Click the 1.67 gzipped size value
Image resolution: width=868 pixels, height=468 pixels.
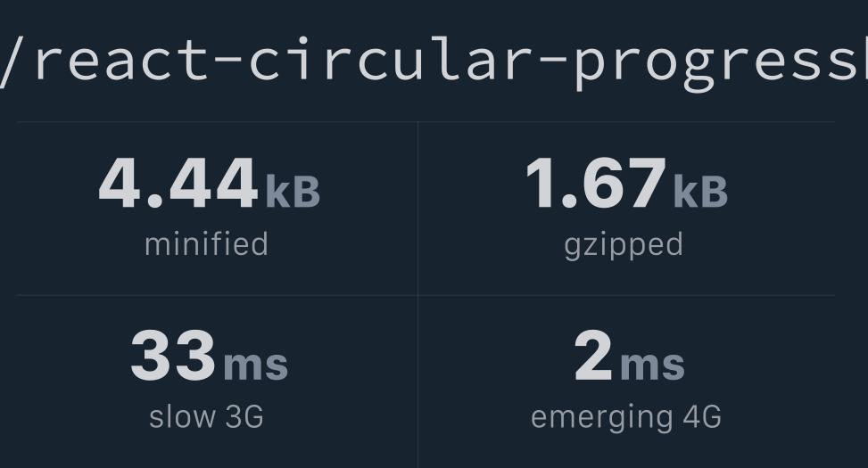tap(596, 185)
